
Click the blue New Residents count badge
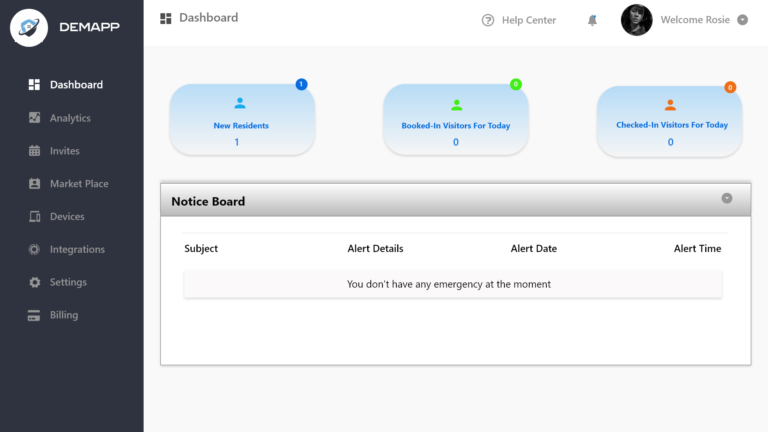point(301,84)
